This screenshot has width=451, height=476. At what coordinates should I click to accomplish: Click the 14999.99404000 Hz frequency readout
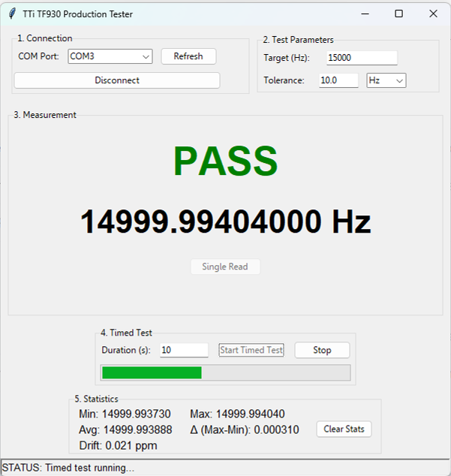(225, 222)
